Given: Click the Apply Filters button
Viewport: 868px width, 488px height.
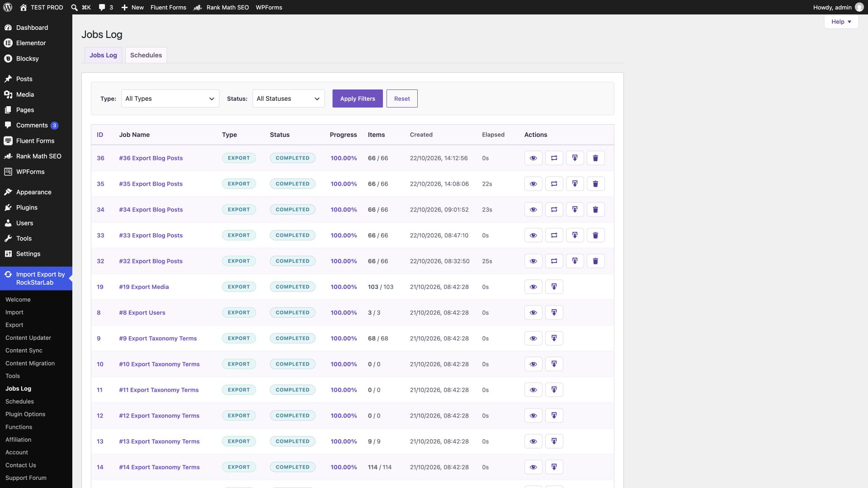Looking at the screenshot, I should point(358,99).
